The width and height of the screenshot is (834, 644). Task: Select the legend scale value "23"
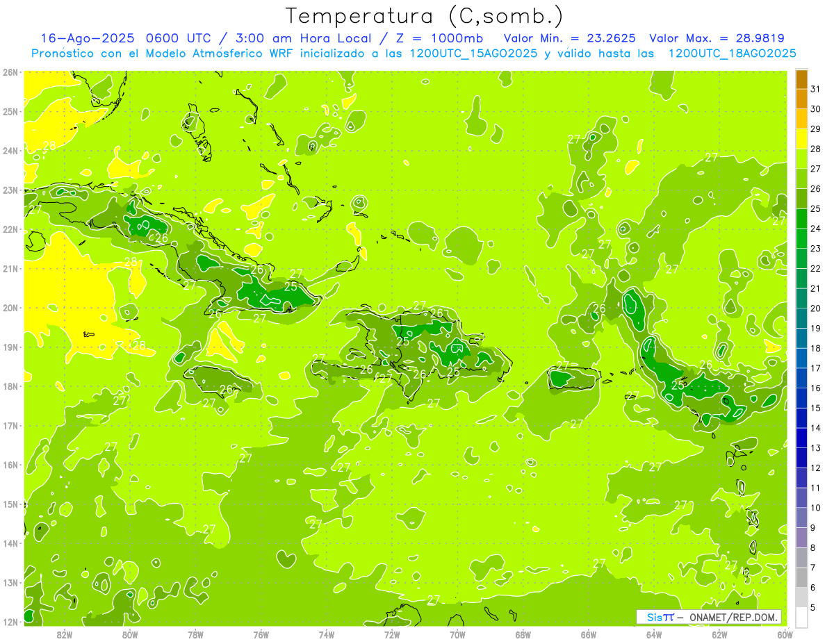816,249
